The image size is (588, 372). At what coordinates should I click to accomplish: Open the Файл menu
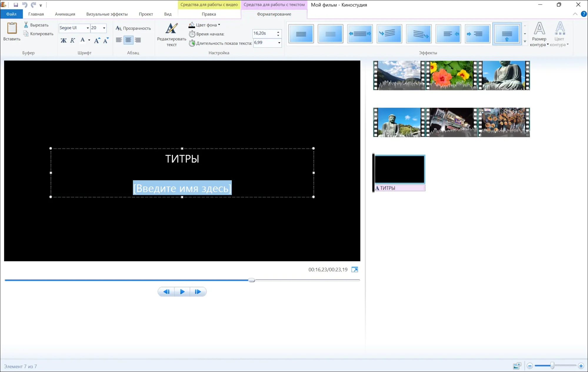point(11,14)
